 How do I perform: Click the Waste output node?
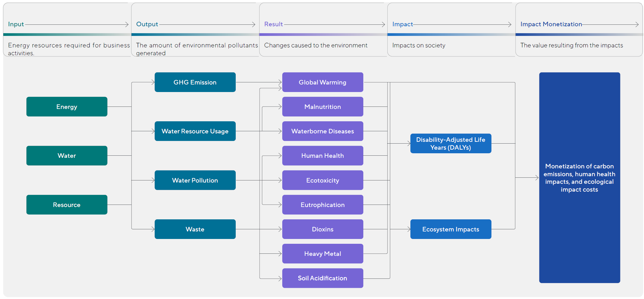(195, 229)
